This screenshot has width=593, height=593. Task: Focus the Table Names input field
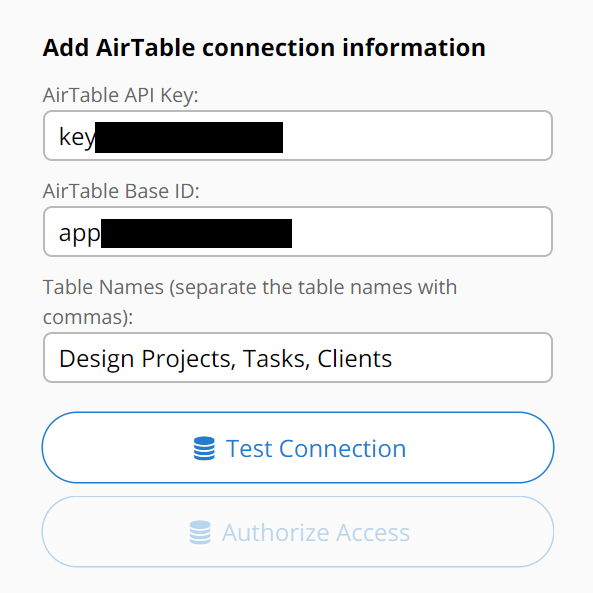point(298,357)
